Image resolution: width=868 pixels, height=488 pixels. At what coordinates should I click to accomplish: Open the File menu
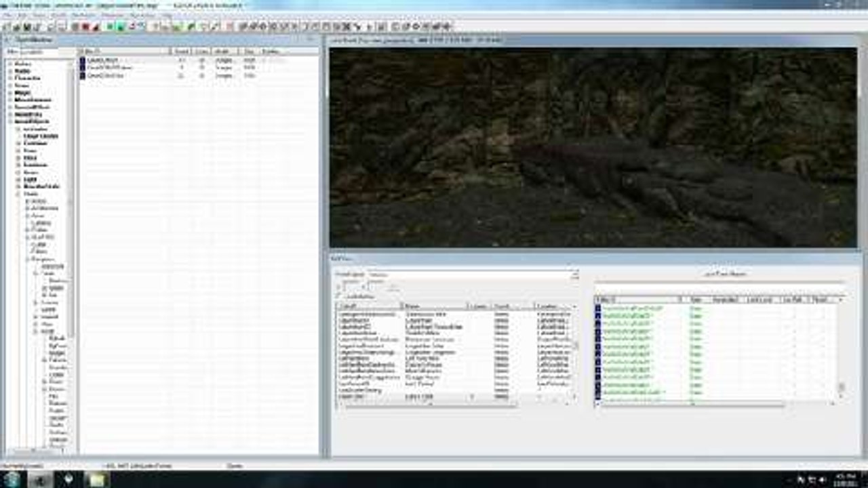click(x=7, y=16)
